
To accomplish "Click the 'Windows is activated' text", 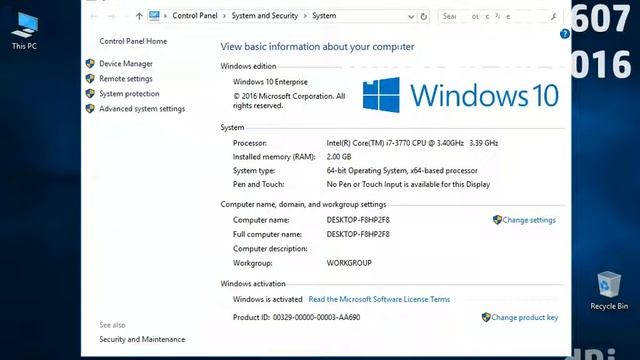I will point(267,299).
